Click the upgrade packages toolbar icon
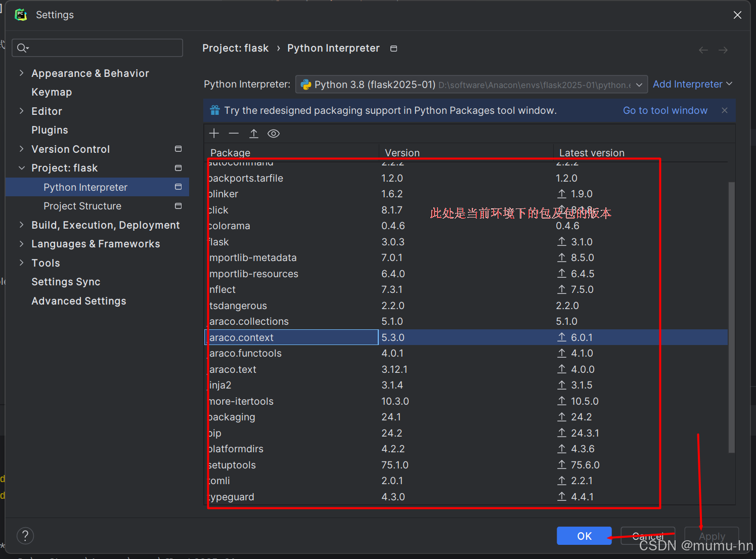The height and width of the screenshot is (559, 756). pyautogui.click(x=254, y=133)
